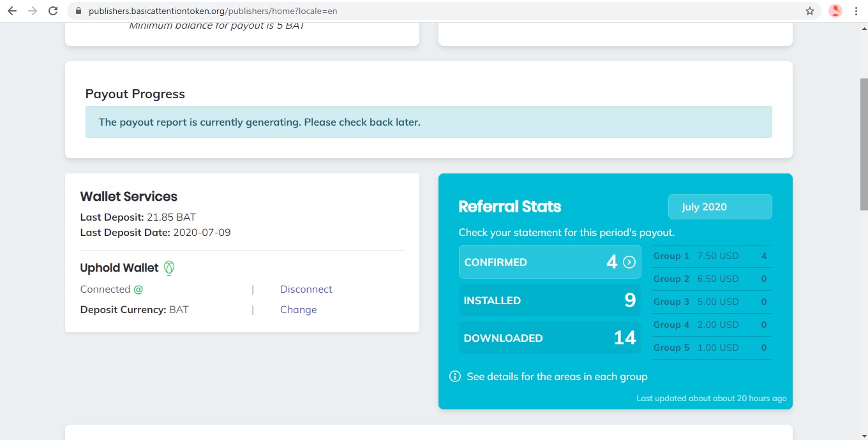This screenshot has height=440, width=868.
Task: Click the Referral Stats heading
Action: 510,207
